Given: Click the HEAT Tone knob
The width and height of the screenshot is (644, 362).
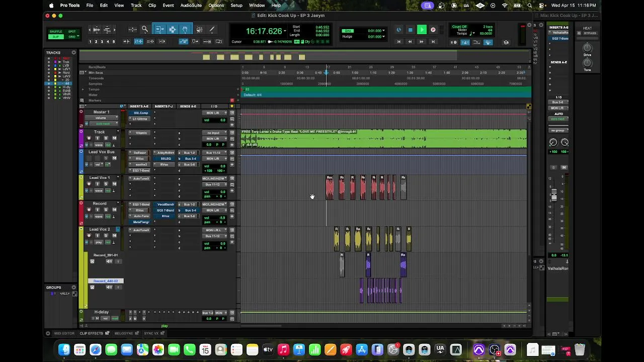Looking at the screenshot, I should coord(587,63).
